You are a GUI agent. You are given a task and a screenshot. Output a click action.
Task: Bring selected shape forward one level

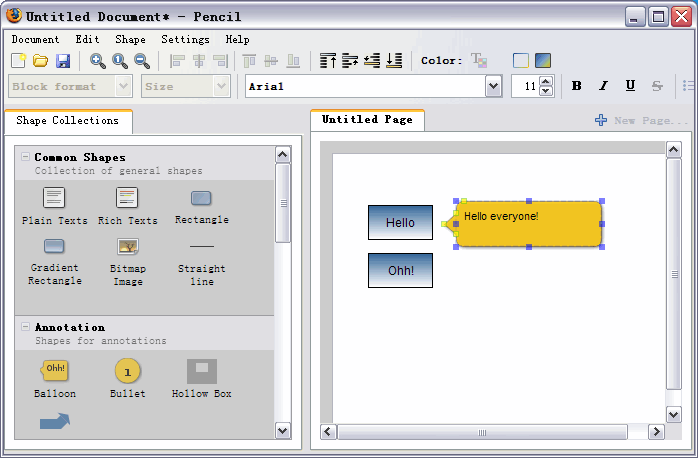tap(350, 61)
